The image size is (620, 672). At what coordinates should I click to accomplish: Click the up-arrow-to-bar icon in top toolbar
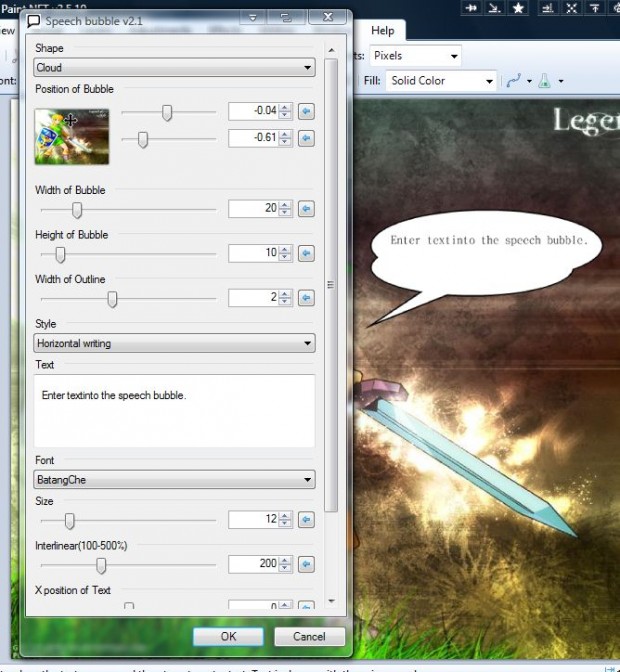coord(595,8)
